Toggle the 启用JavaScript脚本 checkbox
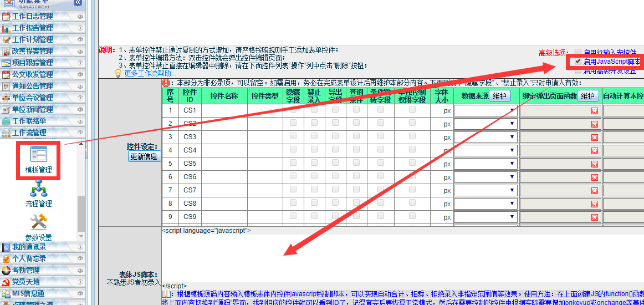The height and width of the screenshot is (305, 644). (x=578, y=62)
